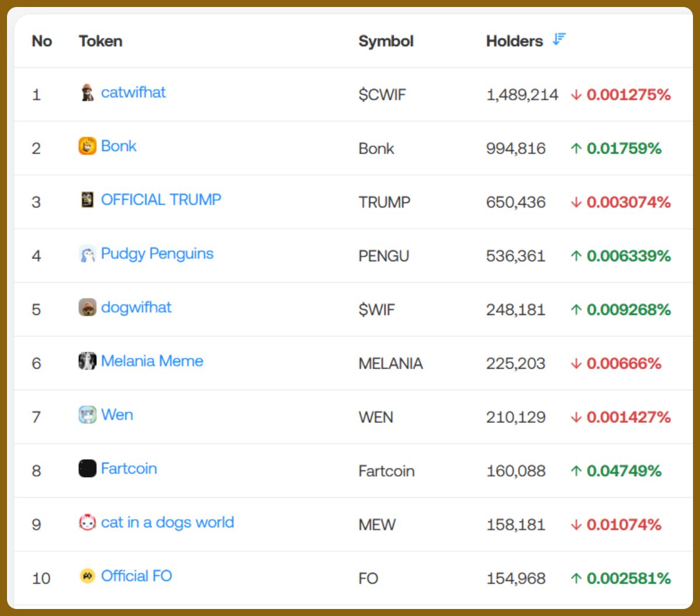The image size is (700, 616).
Task: Click the Melania Meme token icon
Action: [87, 361]
